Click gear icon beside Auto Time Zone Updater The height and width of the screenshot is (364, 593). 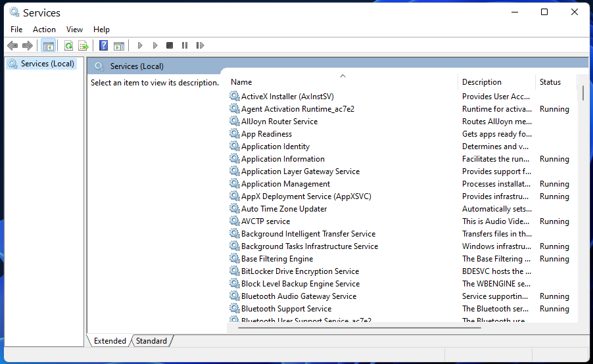pyautogui.click(x=235, y=208)
